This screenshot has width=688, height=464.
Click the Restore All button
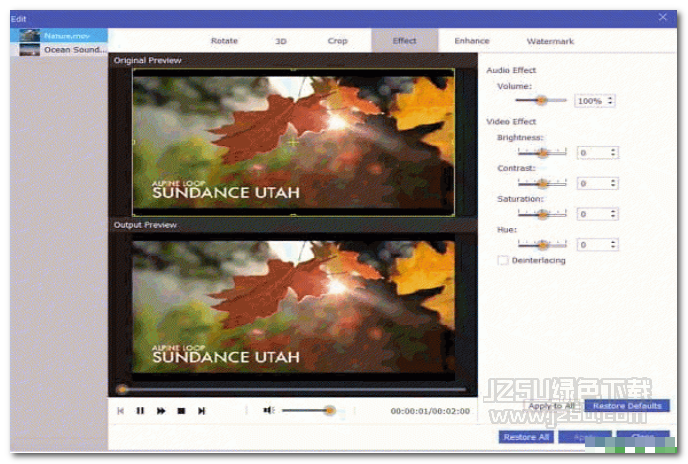point(526,437)
